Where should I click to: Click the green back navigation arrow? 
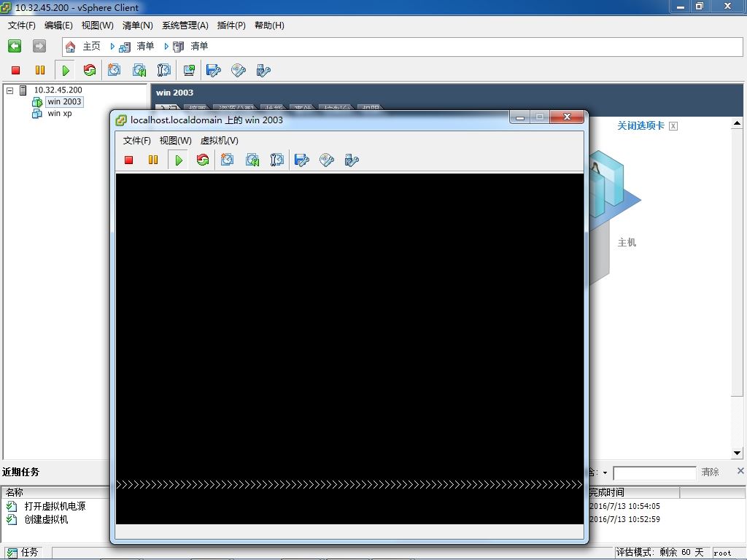15,46
